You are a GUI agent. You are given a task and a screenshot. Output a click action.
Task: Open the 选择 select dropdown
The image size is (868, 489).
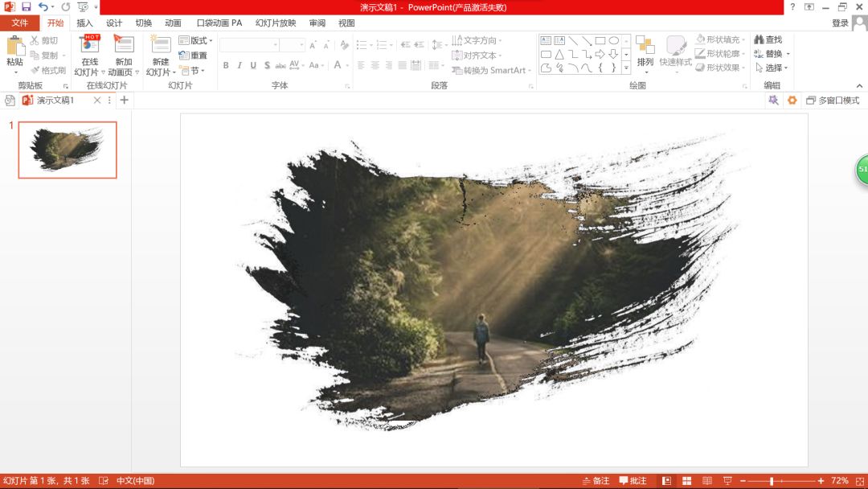(772, 68)
